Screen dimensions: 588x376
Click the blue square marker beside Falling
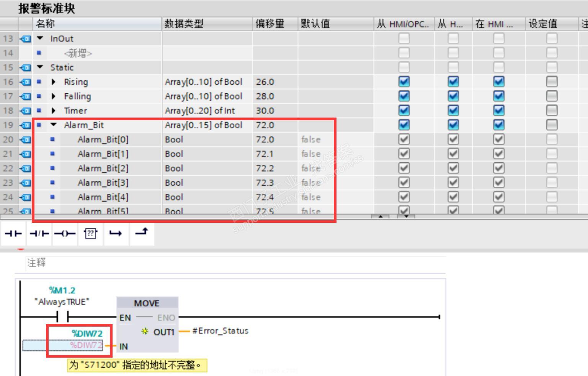coord(39,96)
